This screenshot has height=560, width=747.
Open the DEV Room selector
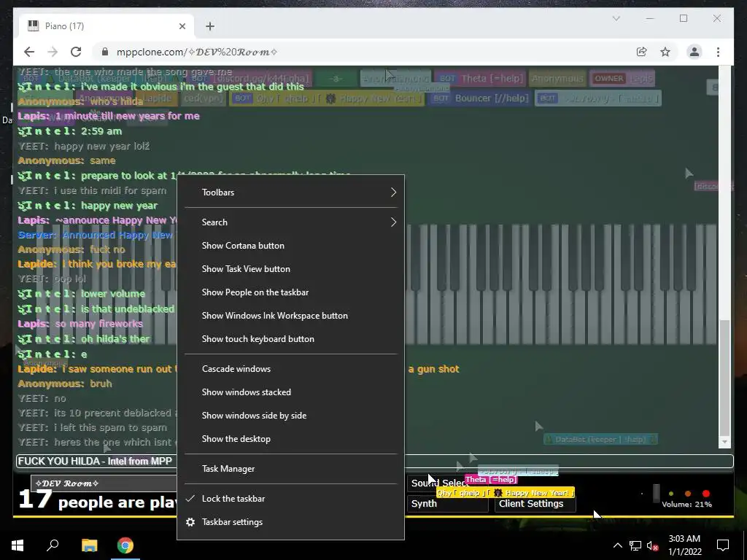(x=104, y=483)
